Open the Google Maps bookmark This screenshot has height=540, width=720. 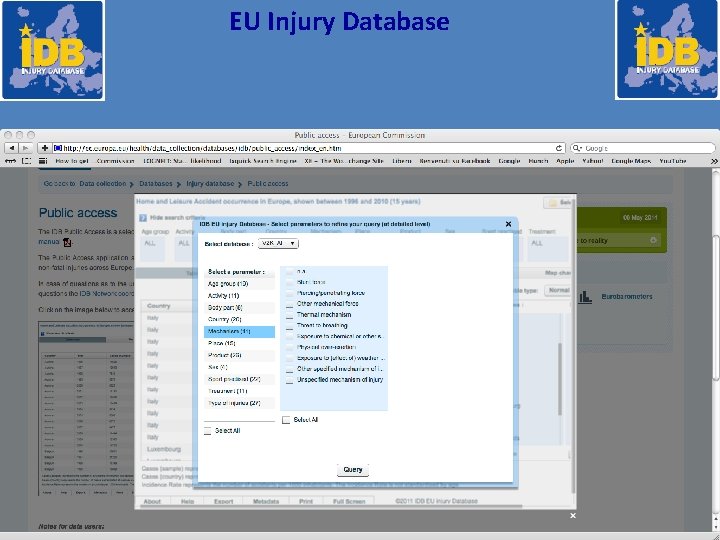[x=631, y=161]
